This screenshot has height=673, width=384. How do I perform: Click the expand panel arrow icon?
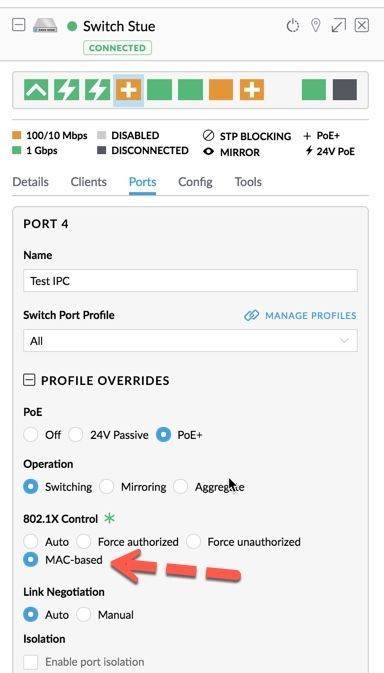pyautogui.click(x=339, y=26)
